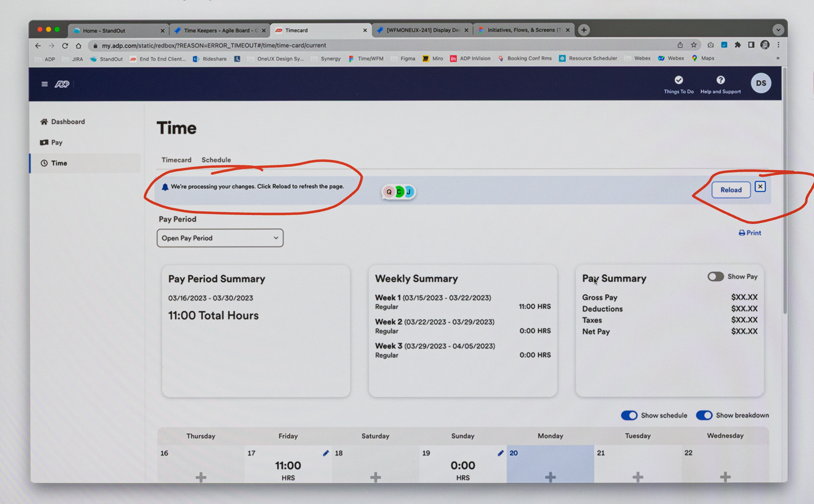
Task: Click the DS profile avatar
Action: pyautogui.click(x=760, y=83)
